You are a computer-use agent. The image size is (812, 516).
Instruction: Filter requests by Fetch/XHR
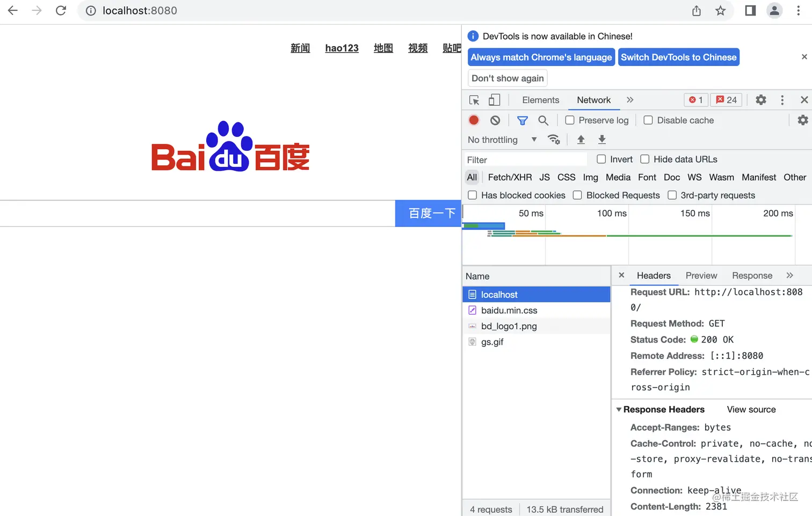[x=510, y=177]
